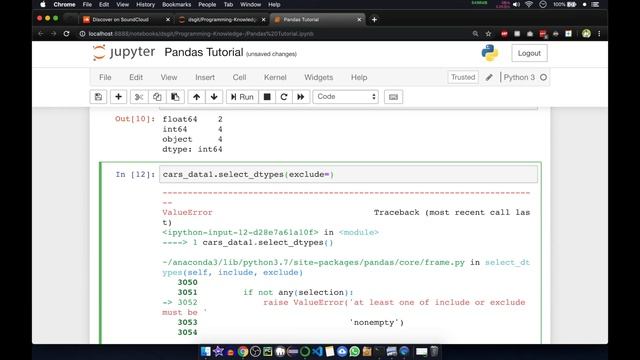Bookmark page with star icon

click(488, 34)
